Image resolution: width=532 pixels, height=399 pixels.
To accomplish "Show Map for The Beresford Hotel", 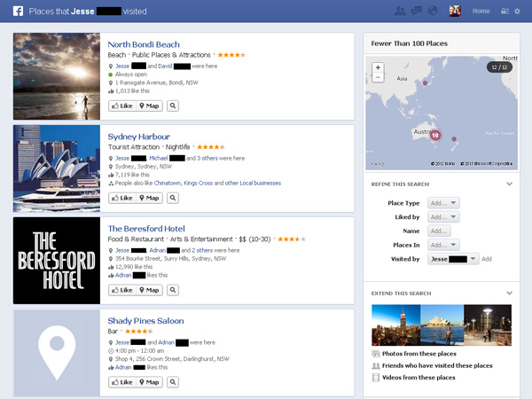I will pyautogui.click(x=149, y=290).
